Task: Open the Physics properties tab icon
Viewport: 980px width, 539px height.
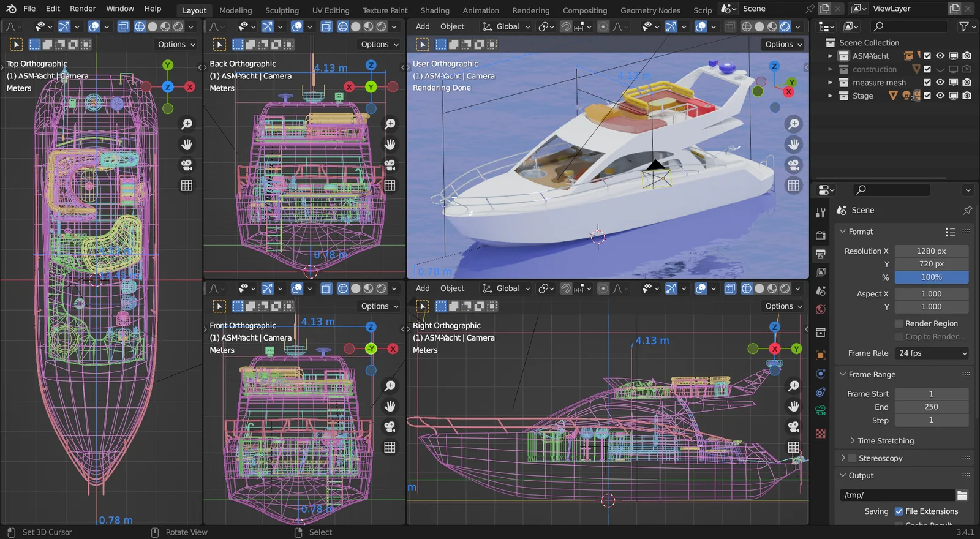Action: point(821,374)
